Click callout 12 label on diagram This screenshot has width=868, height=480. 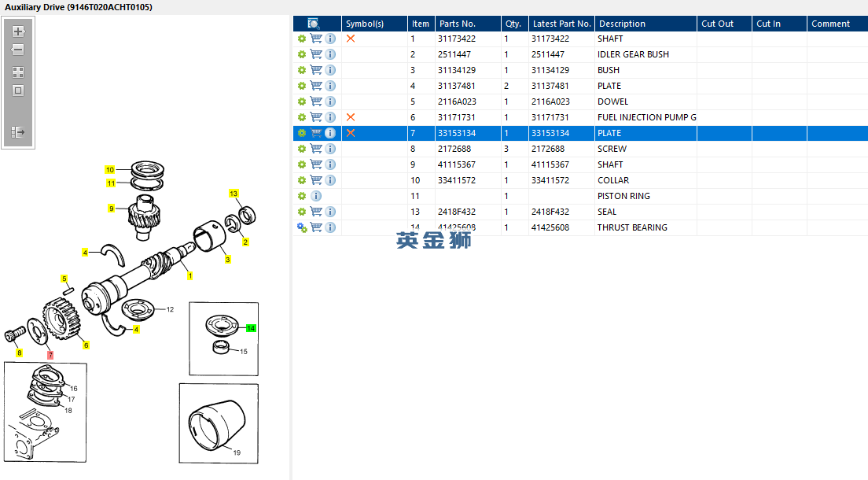(170, 309)
